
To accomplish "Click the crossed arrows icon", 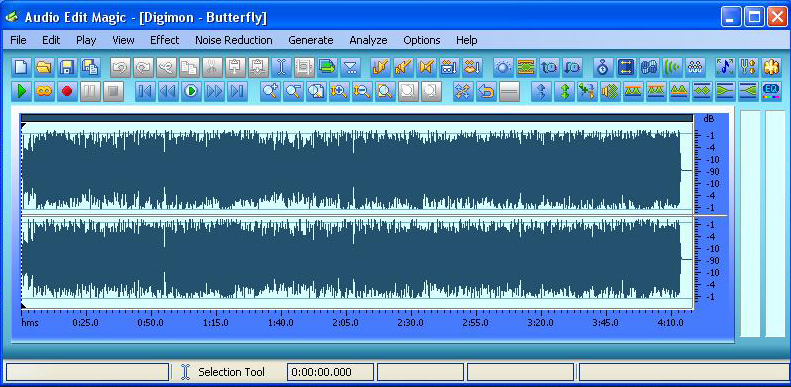I will point(463,91).
